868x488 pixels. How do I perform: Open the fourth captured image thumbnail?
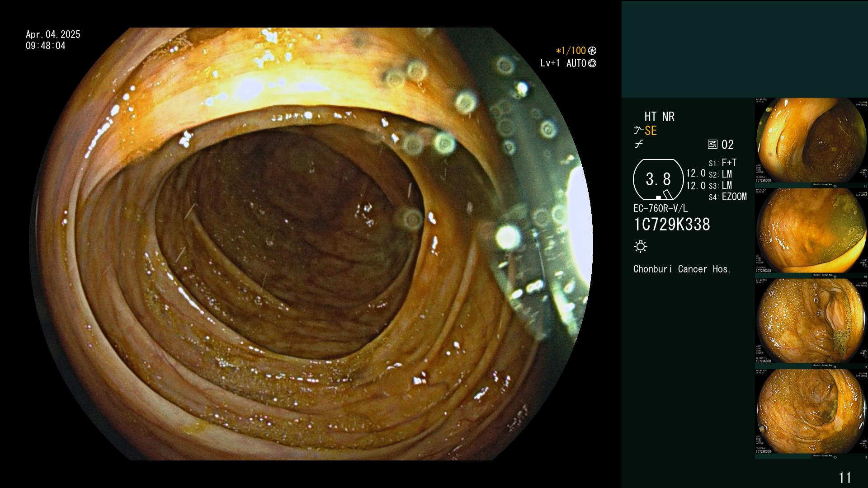(x=811, y=414)
